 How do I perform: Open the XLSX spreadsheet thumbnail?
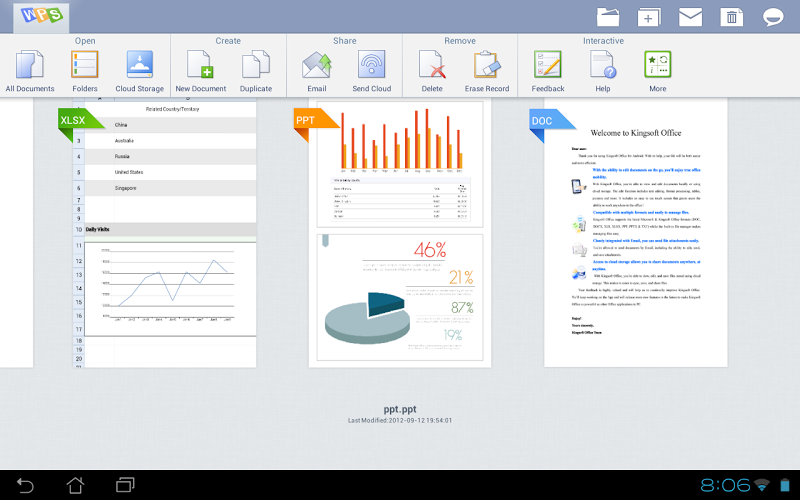tap(164, 233)
